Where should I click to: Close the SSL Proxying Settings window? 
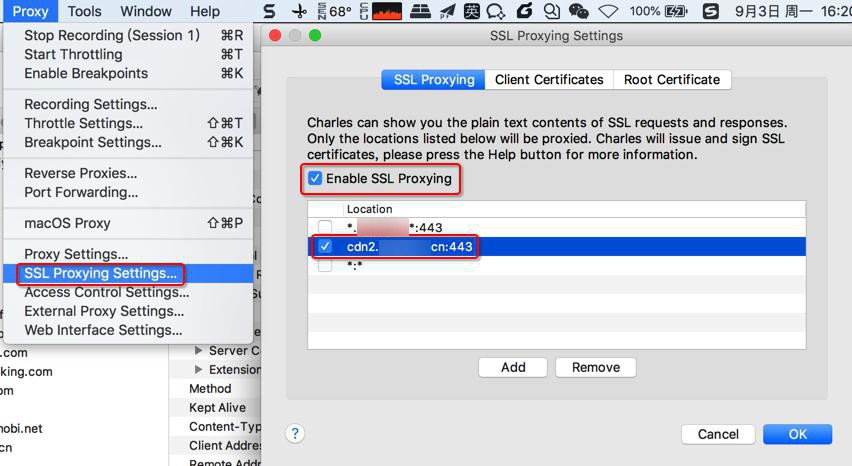(x=275, y=36)
